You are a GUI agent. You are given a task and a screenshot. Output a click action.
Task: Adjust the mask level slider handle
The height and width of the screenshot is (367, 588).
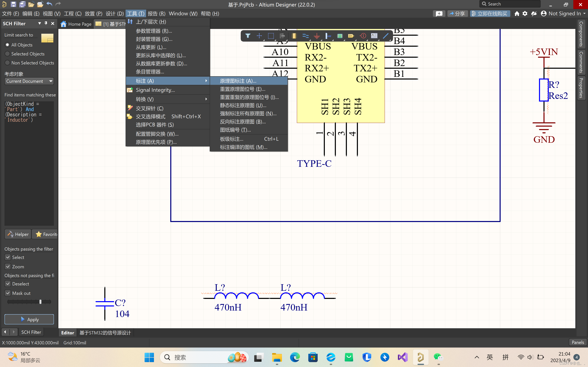click(40, 302)
